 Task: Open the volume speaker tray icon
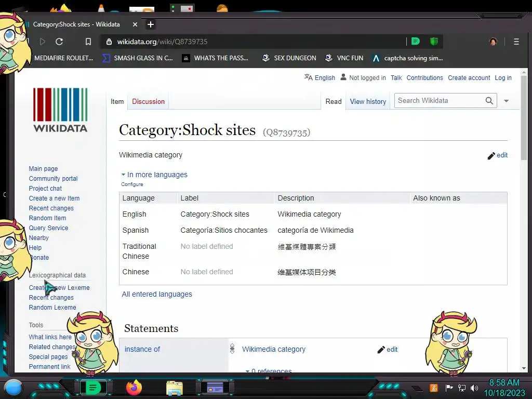click(474, 388)
